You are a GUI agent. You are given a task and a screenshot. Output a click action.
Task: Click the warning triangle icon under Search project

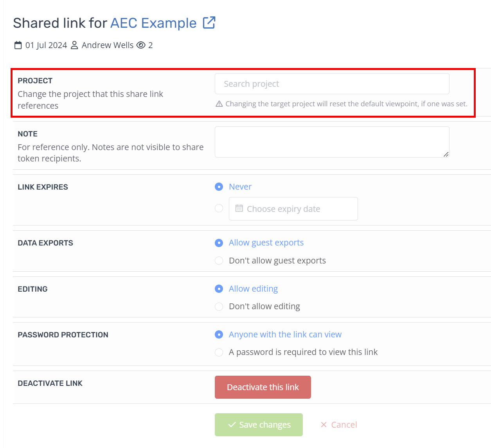pos(219,104)
